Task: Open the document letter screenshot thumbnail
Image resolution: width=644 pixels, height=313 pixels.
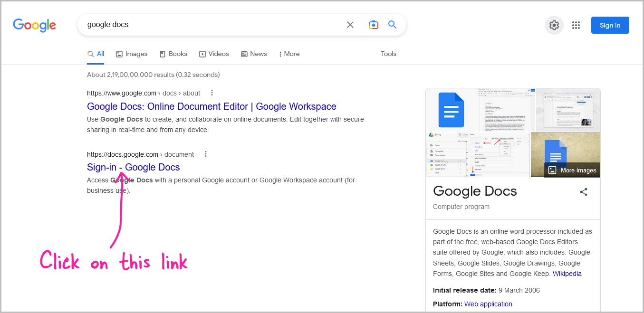Action: [506, 110]
